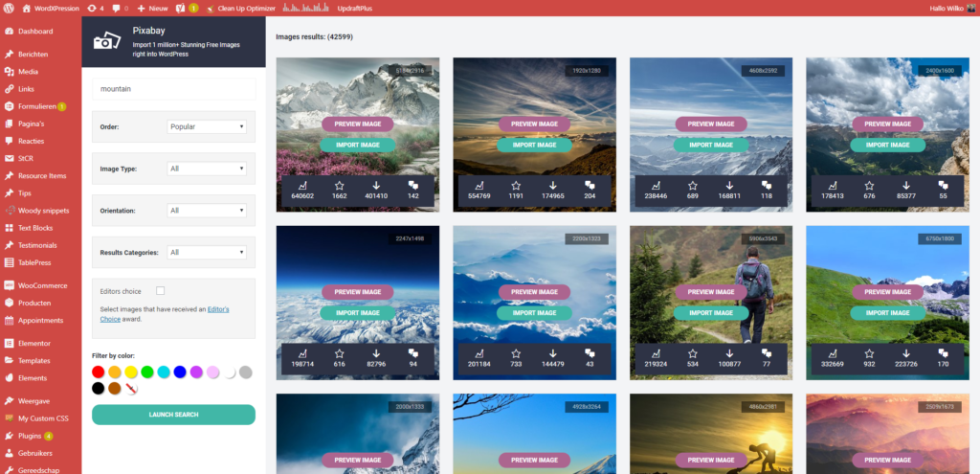The height and width of the screenshot is (474, 980).
Task: Filter by black color swatch
Action: 99,389
